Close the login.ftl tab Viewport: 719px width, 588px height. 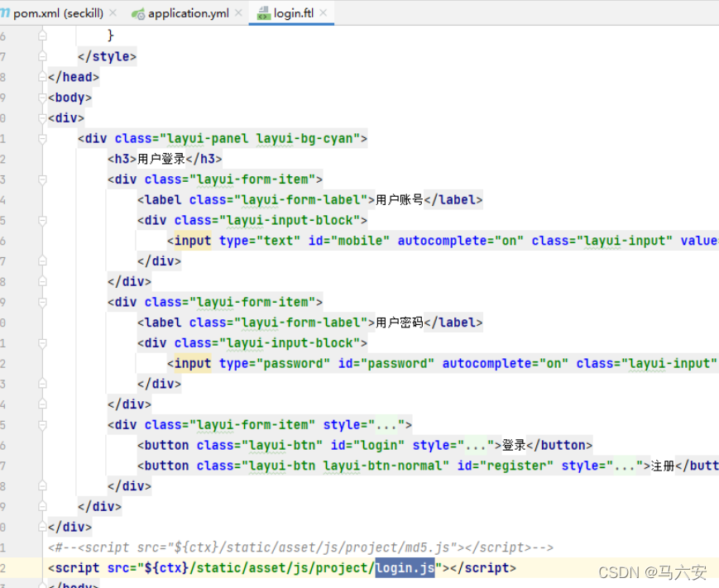pyautogui.click(x=324, y=13)
